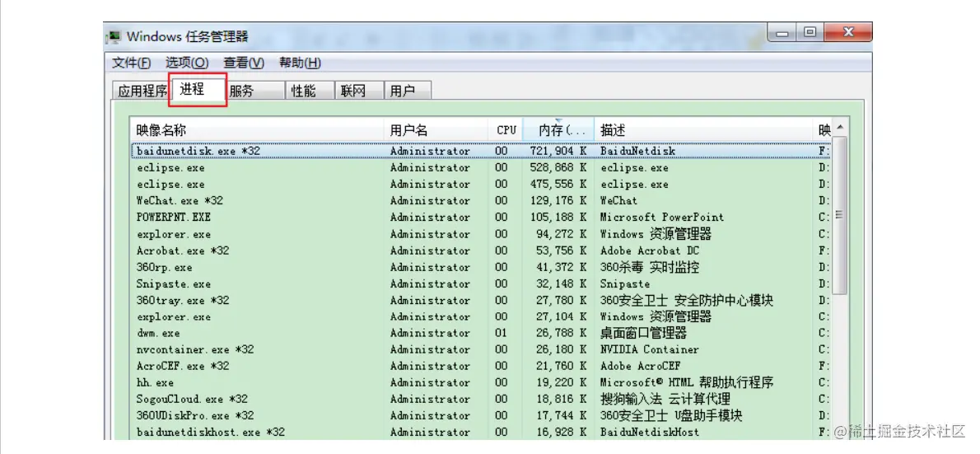The image size is (980, 454).
Task: Open the 文件(F) menu
Action: pos(131,63)
